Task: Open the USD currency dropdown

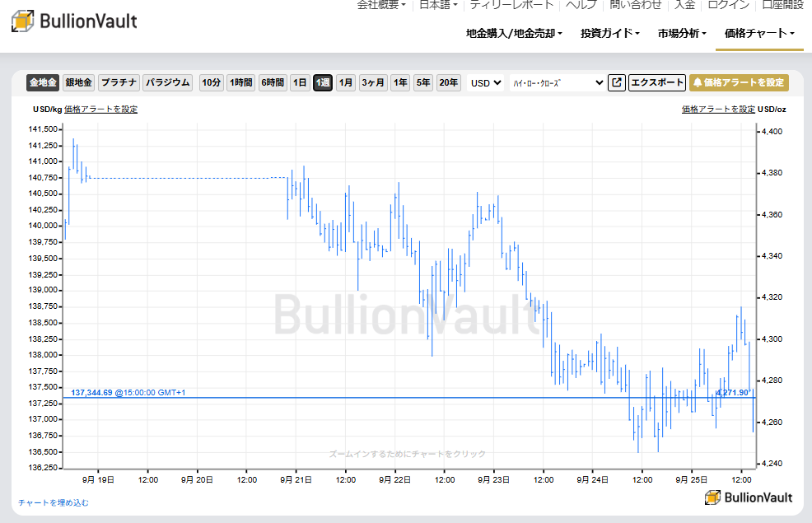Action: (x=486, y=83)
